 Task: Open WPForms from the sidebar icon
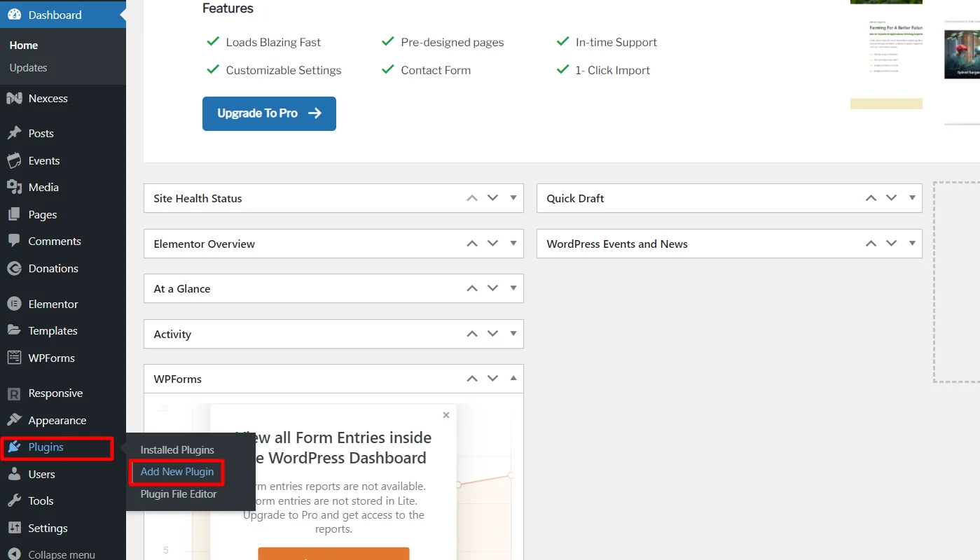click(15, 358)
